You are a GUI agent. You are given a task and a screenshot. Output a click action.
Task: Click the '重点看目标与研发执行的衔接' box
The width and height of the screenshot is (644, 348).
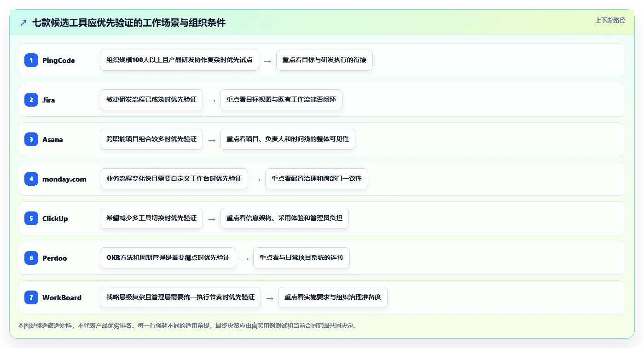325,60
